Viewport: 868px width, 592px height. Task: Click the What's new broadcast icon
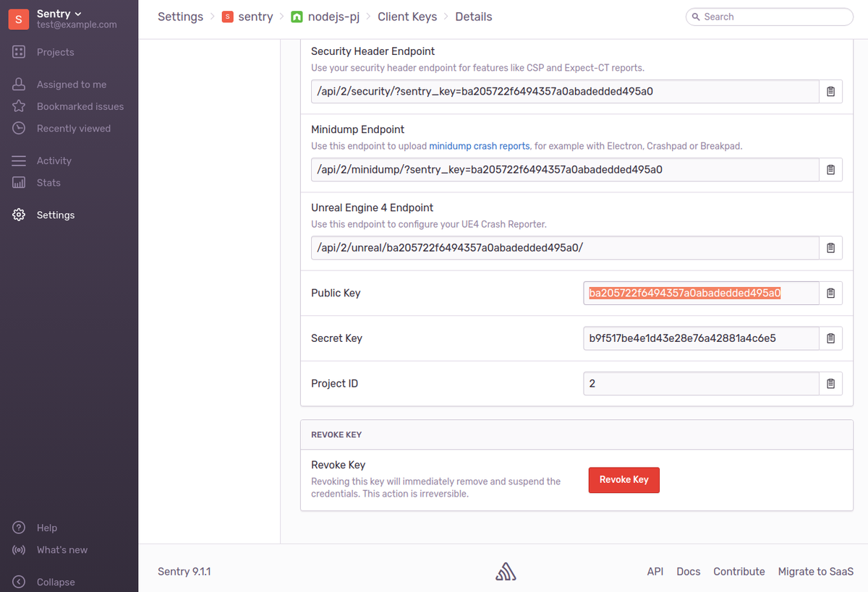20,550
